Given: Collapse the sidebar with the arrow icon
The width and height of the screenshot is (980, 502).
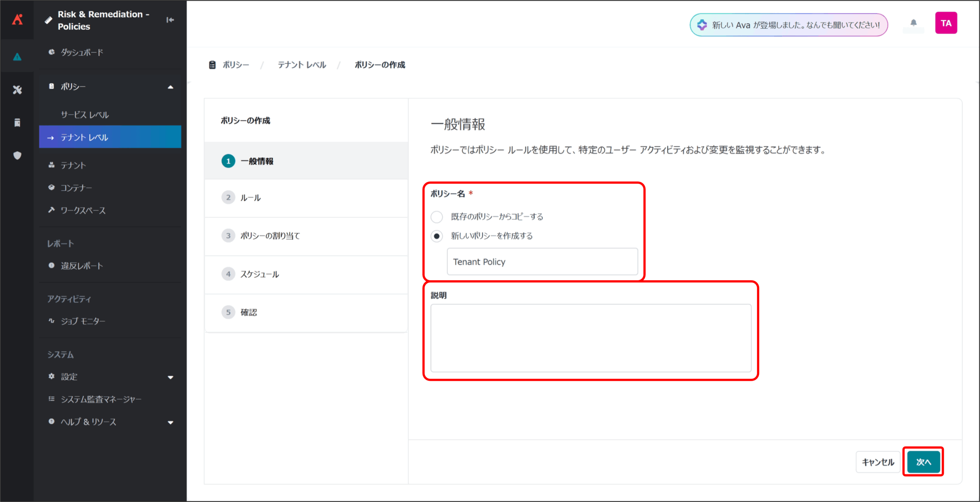Looking at the screenshot, I should 170,20.
